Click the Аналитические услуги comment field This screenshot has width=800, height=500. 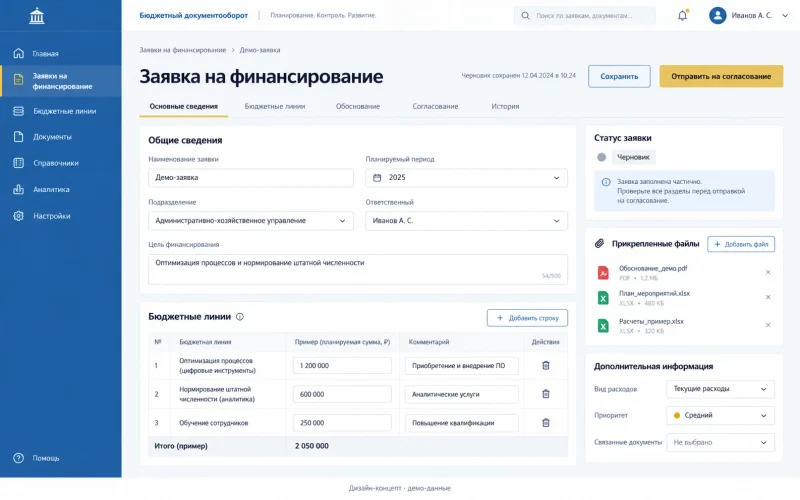pos(462,394)
